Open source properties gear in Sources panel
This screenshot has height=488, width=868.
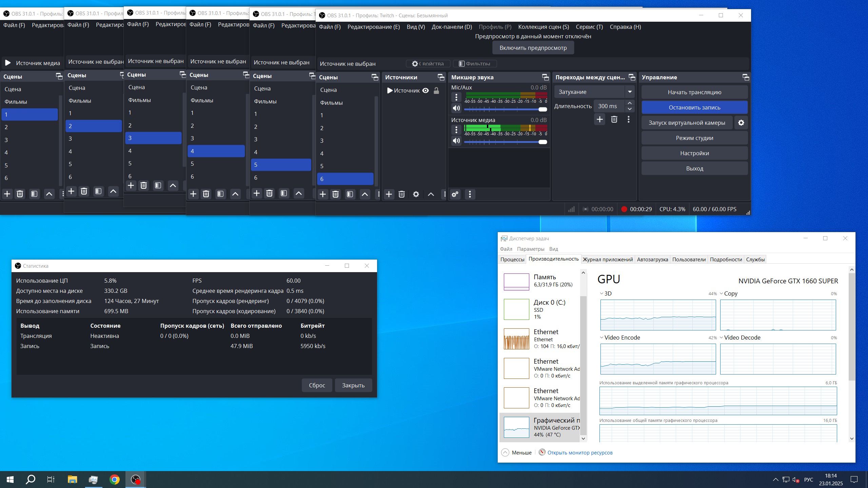416,194
